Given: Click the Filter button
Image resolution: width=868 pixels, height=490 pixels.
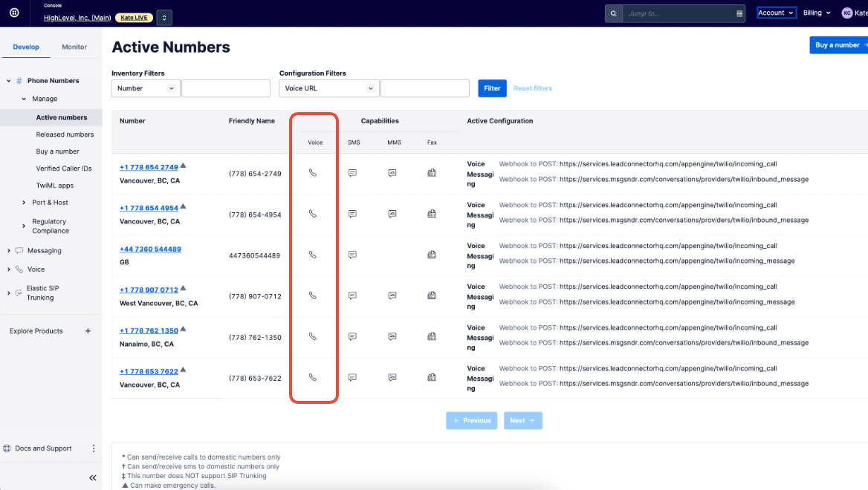Looking at the screenshot, I should [492, 88].
